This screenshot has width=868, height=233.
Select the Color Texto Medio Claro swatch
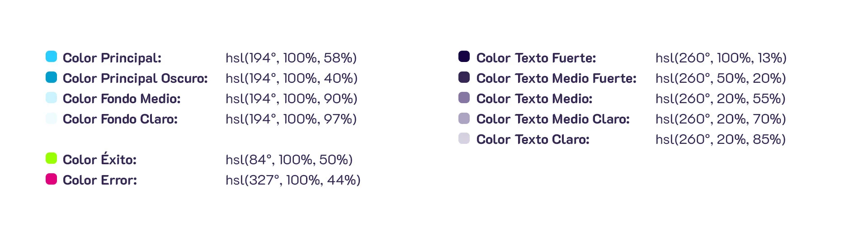tap(464, 118)
